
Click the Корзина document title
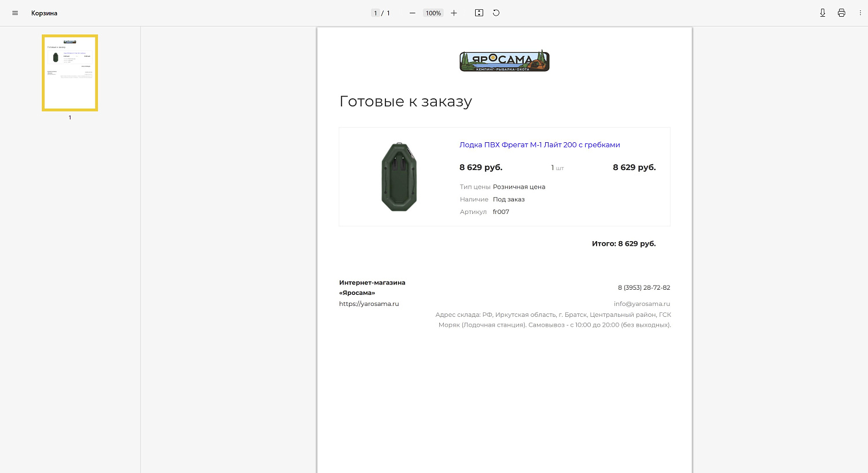(45, 13)
